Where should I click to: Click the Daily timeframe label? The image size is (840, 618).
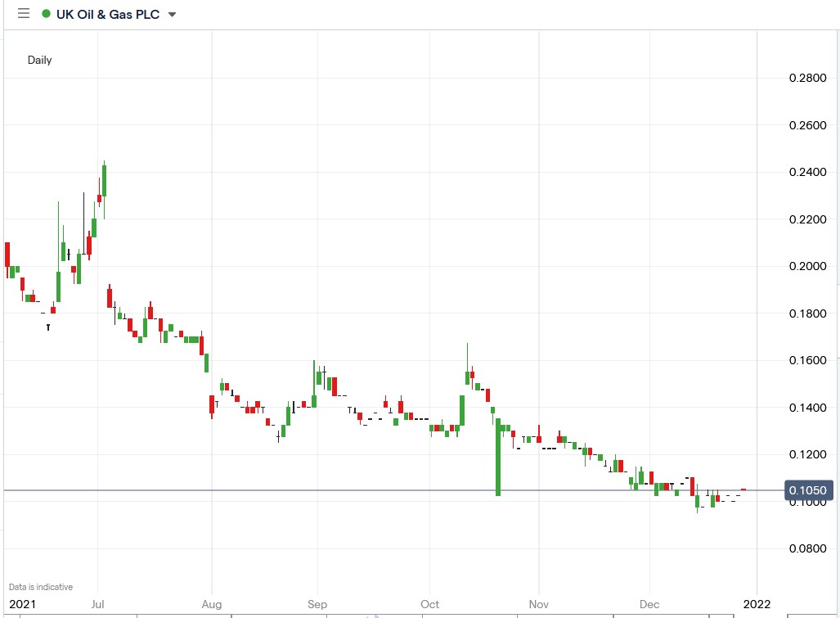[x=39, y=60]
